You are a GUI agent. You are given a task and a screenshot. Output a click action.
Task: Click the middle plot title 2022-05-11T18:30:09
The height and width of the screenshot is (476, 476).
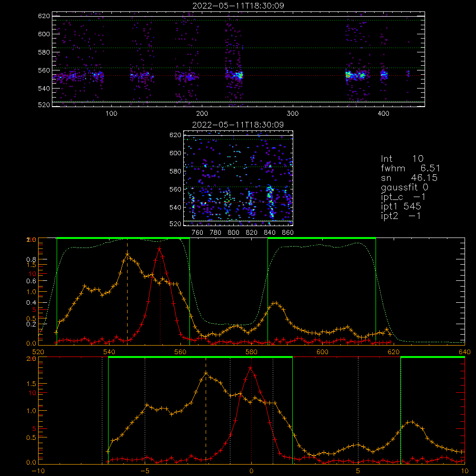(238, 125)
